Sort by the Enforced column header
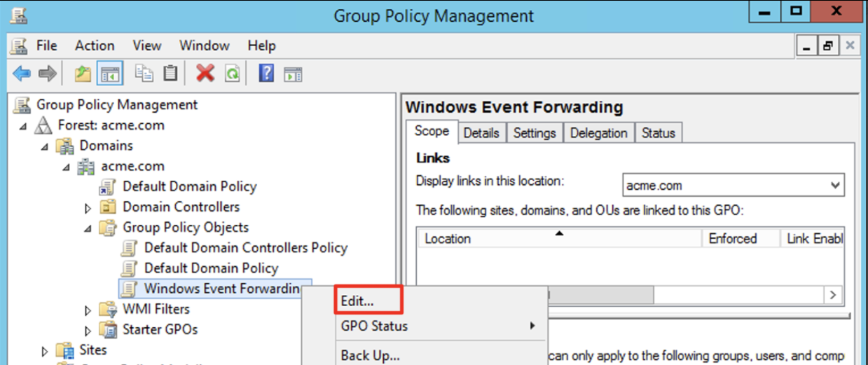868x365 pixels. pyautogui.click(x=740, y=238)
